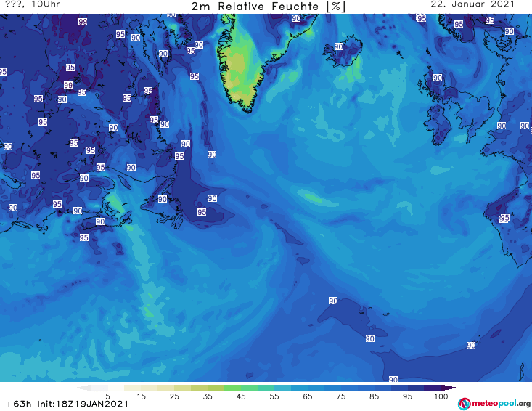Click the date '22. Januar 2021'

pyautogui.click(x=472, y=4)
